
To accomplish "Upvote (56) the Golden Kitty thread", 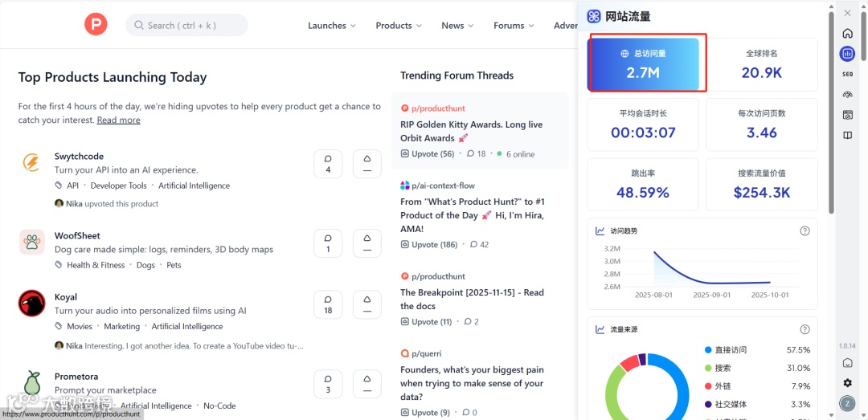I will coord(428,154).
